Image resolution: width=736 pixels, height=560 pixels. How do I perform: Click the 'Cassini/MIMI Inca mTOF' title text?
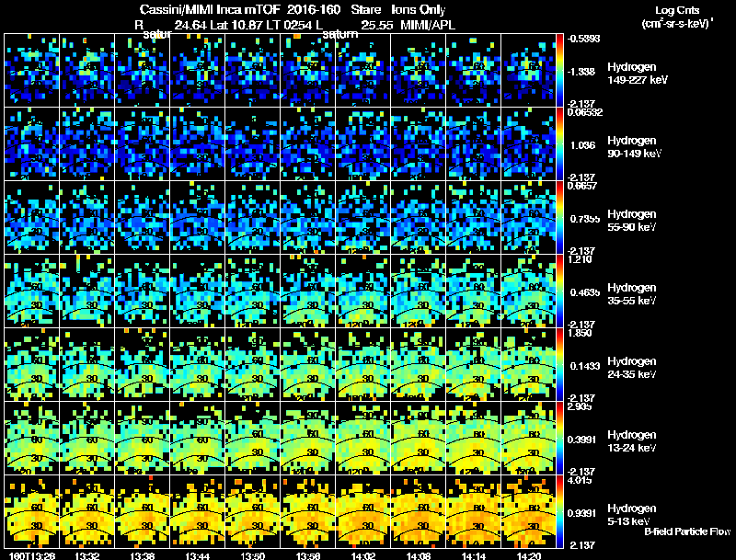click(x=210, y=9)
